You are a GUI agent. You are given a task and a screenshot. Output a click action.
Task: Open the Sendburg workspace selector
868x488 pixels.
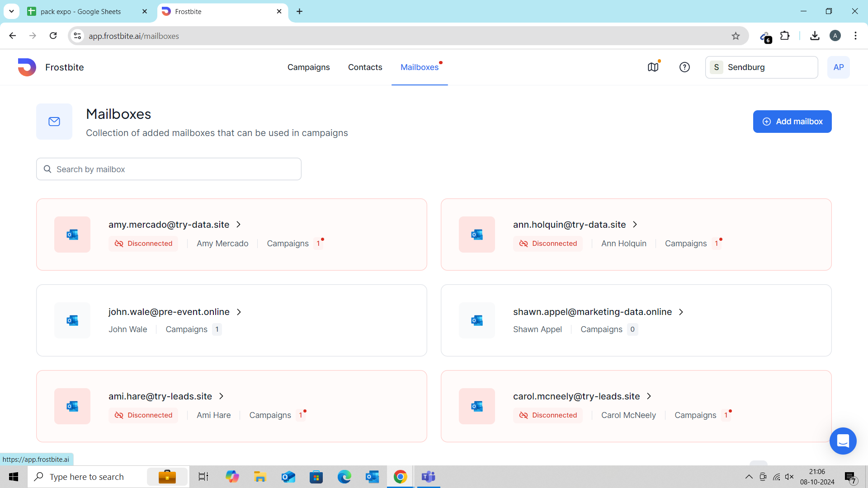coord(761,67)
